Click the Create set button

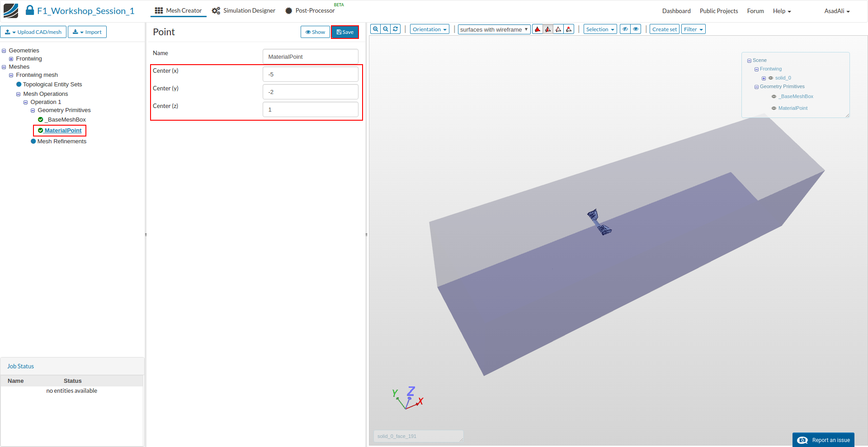(x=665, y=29)
